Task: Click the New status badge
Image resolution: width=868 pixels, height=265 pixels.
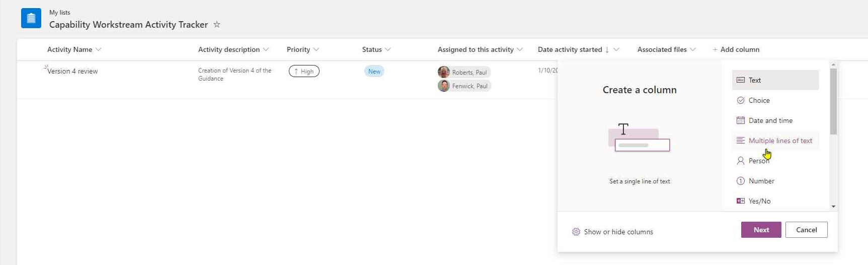Action: [x=374, y=71]
